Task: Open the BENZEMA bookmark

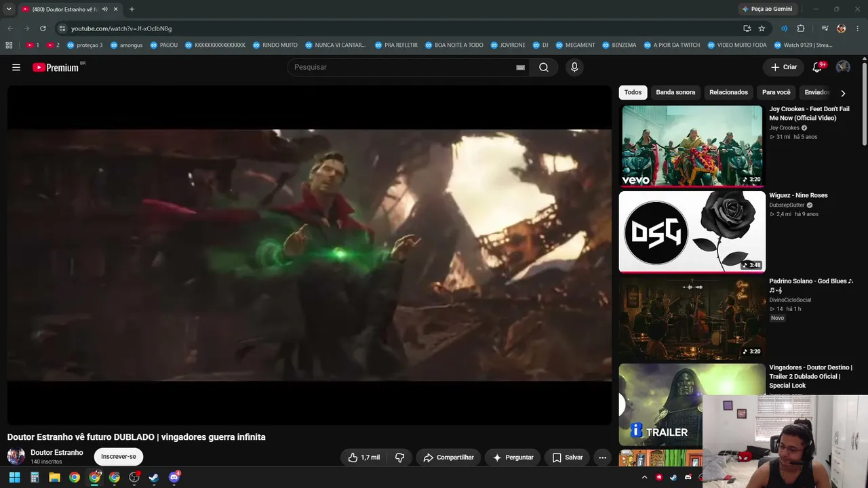Action: [618, 45]
